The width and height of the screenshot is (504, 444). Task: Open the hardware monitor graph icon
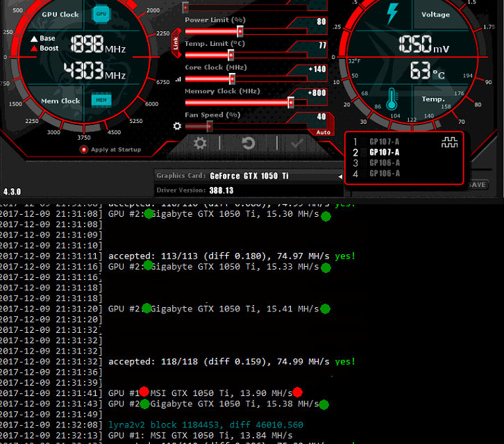click(x=449, y=142)
